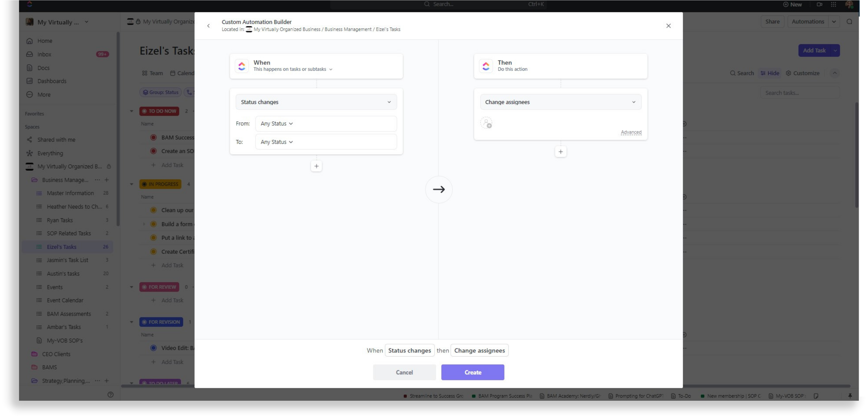
Task: Click the plus icon below When trigger
Action: [x=316, y=166]
